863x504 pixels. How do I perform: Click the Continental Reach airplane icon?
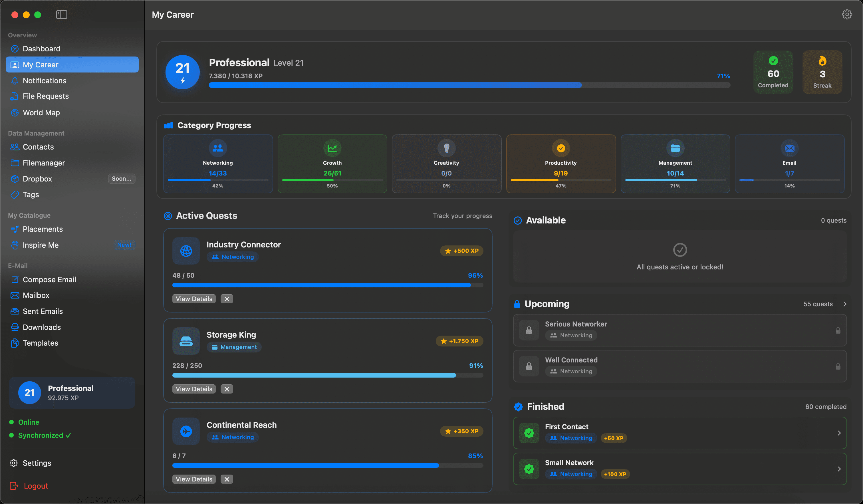pos(186,431)
